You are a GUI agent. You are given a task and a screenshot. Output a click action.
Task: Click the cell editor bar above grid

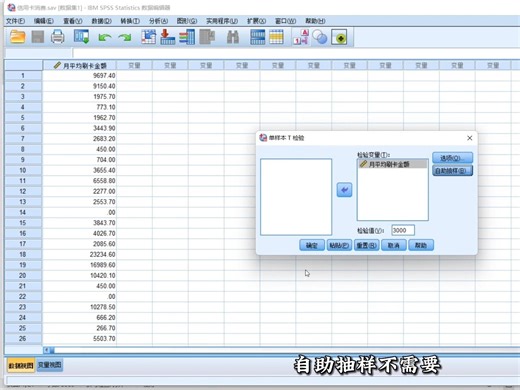click(296, 53)
